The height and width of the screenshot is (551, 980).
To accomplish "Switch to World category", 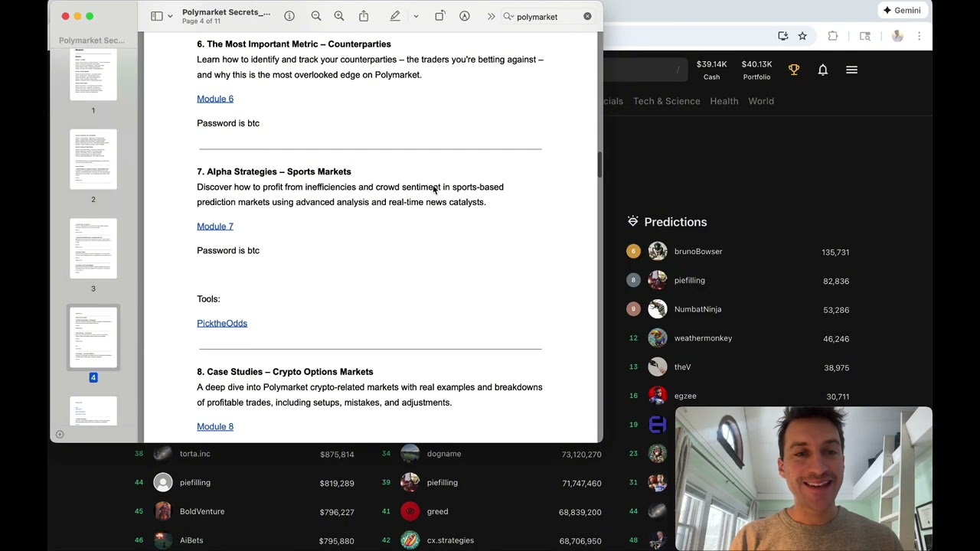I will [x=761, y=101].
